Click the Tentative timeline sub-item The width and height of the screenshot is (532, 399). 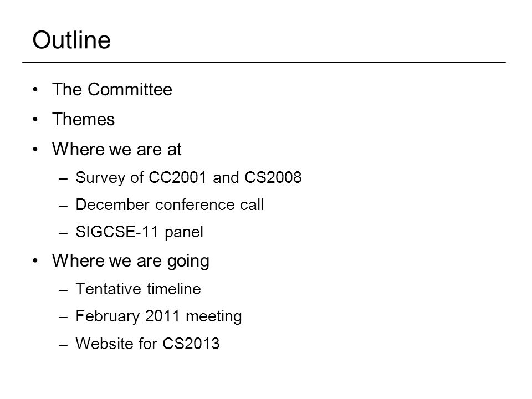(x=138, y=289)
